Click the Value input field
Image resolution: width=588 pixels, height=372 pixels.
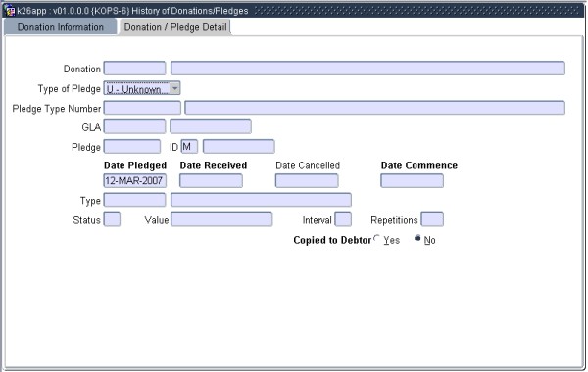tap(221, 219)
